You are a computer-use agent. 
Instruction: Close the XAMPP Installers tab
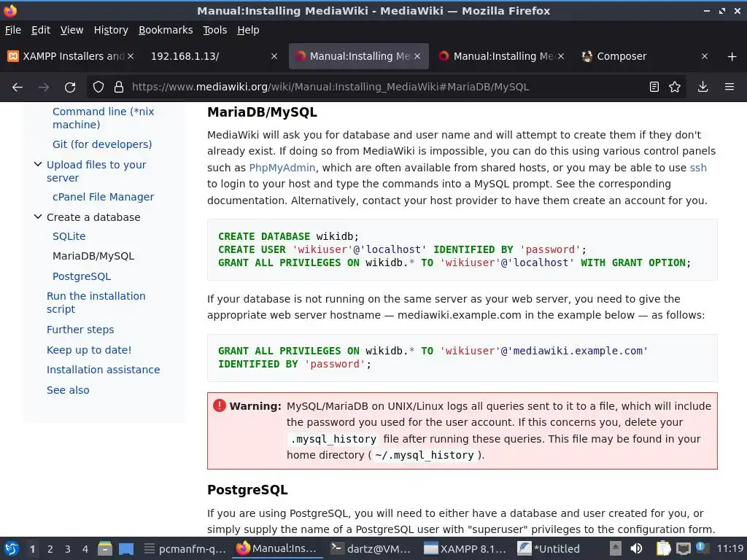(131, 56)
